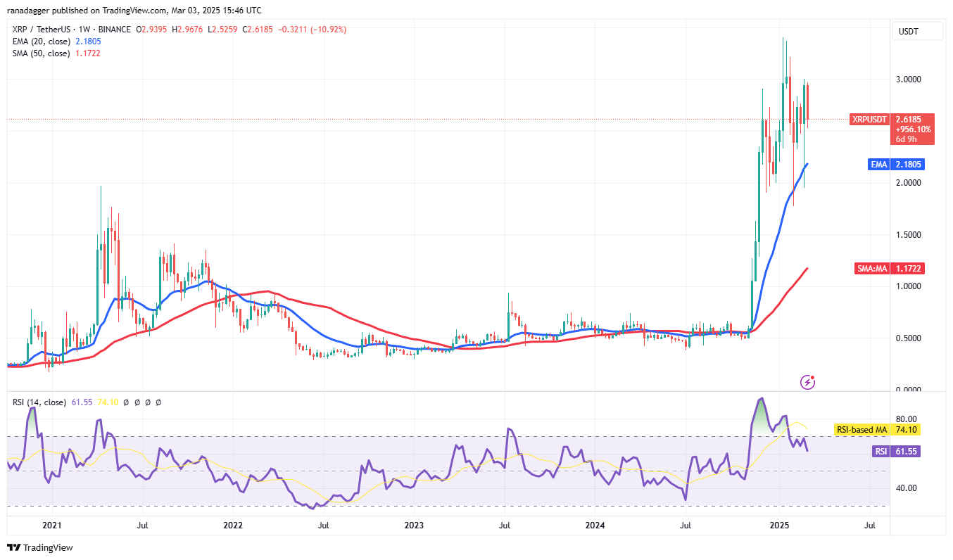953x560 pixels.
Task: Click the 40.00 level on RSI axis
Action: coord(907,488)
